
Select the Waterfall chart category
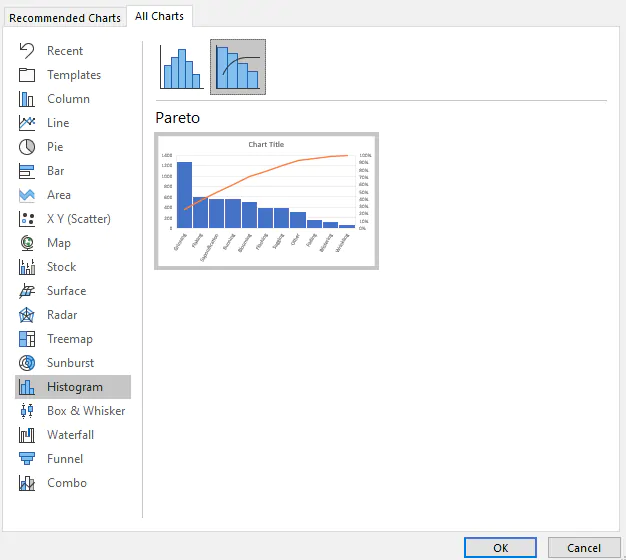pyautogui.click(x=70, y=435)
